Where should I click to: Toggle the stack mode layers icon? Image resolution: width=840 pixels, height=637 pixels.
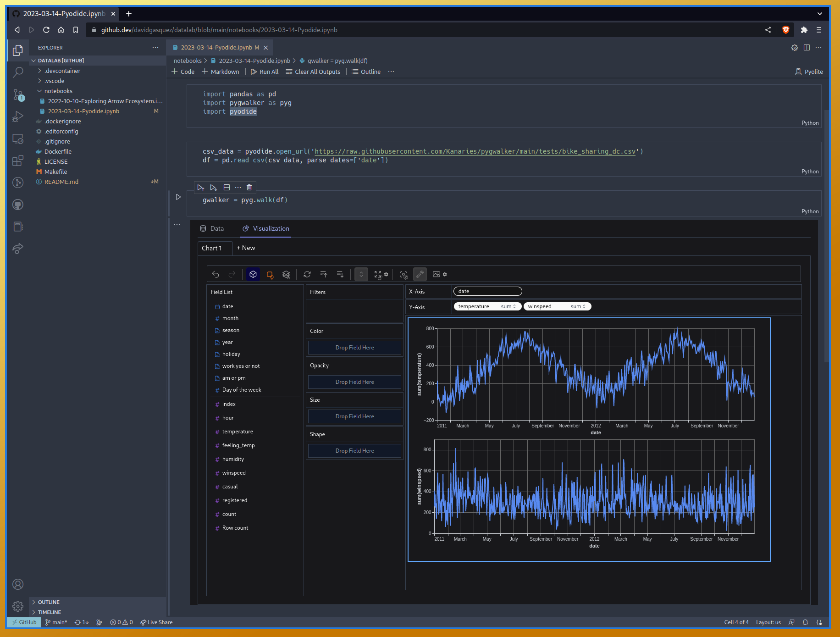(x=286, y=274)
